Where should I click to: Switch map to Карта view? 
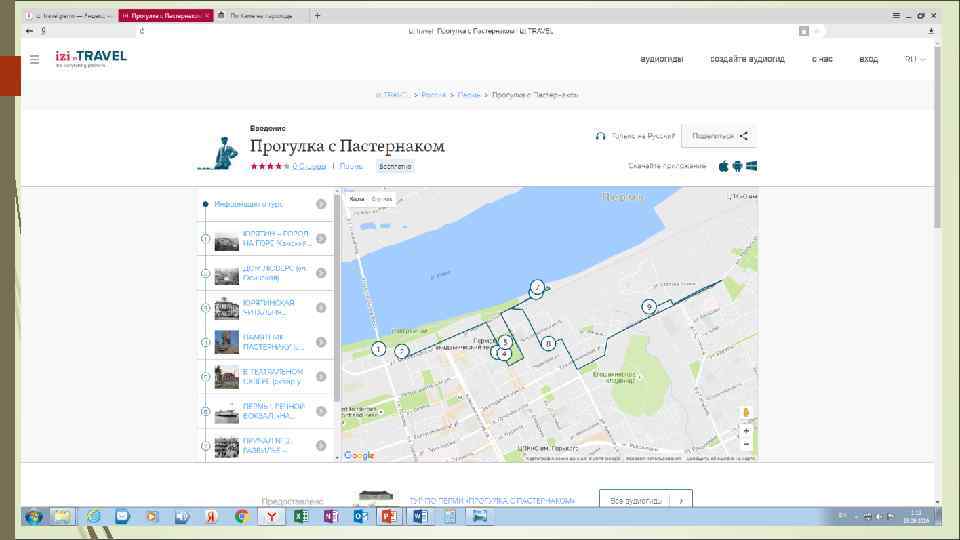point(357,199)
